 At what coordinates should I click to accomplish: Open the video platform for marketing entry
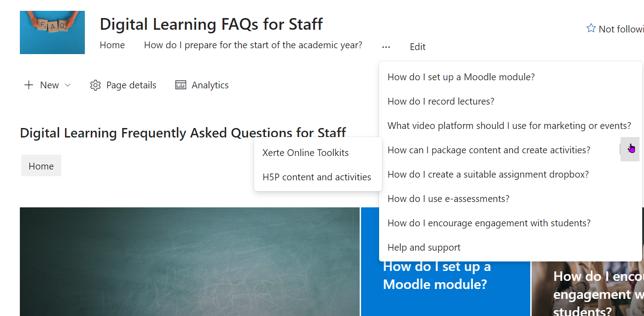tap(509, 126)
